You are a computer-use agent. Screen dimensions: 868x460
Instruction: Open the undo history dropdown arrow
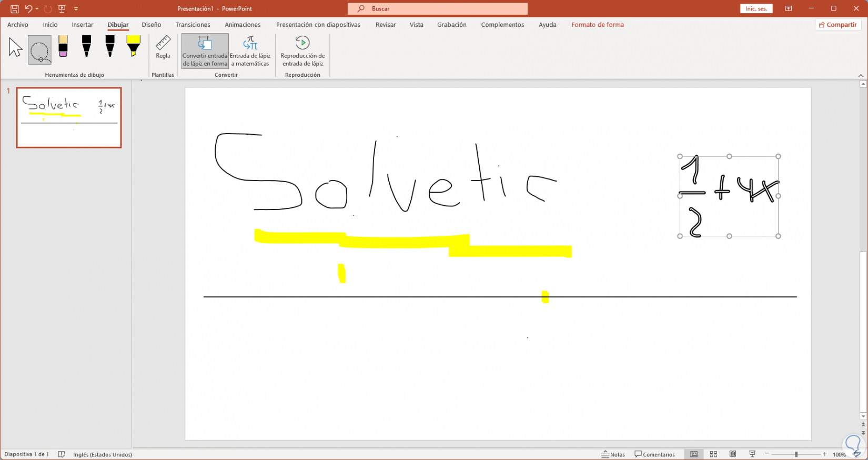pos(37,9)
